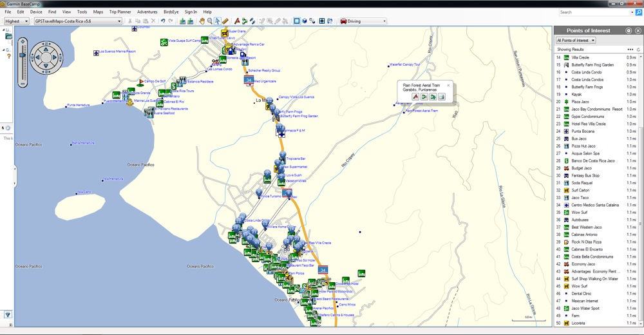Select Rock N Olas Pizza result

click(596, 242)
